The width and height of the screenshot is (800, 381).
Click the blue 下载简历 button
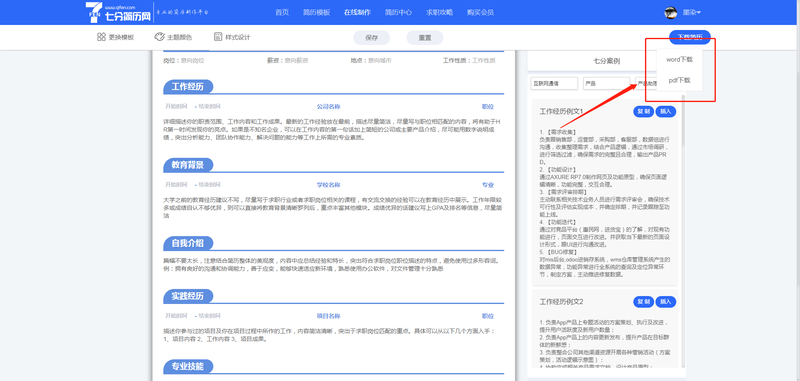click(x=690, y=37)
